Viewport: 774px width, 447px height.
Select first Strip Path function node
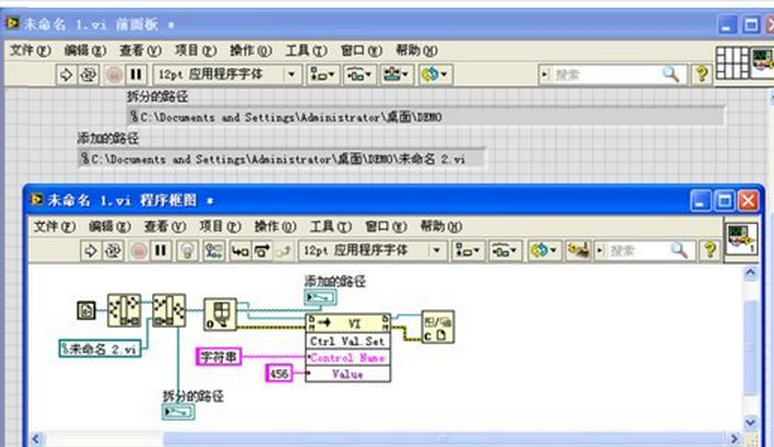click(x=124, y=310)
